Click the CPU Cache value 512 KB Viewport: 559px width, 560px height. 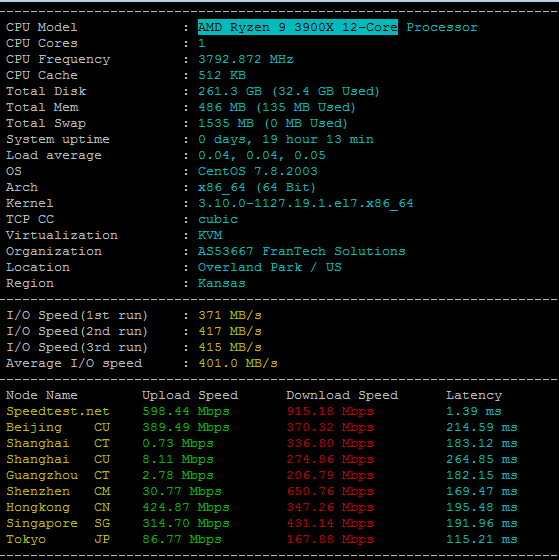point(222,75)
